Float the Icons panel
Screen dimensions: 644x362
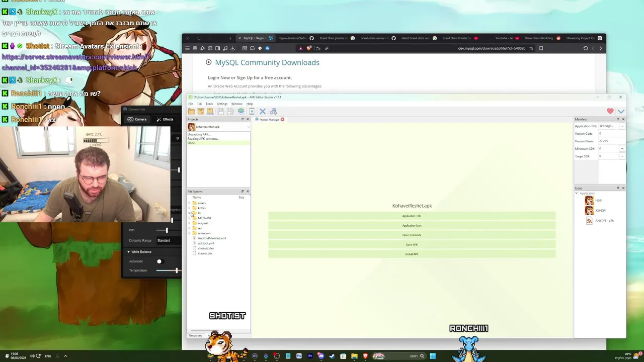click(618, 188)
